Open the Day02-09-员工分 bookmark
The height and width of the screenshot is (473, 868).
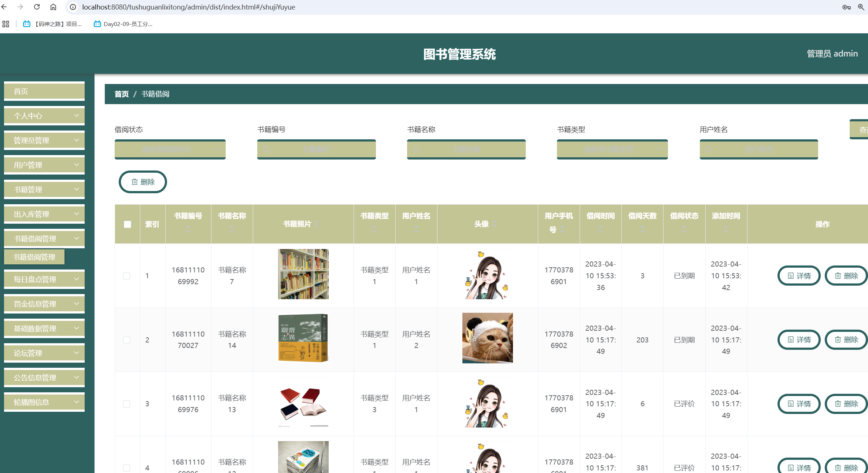(x=123, y=24)
